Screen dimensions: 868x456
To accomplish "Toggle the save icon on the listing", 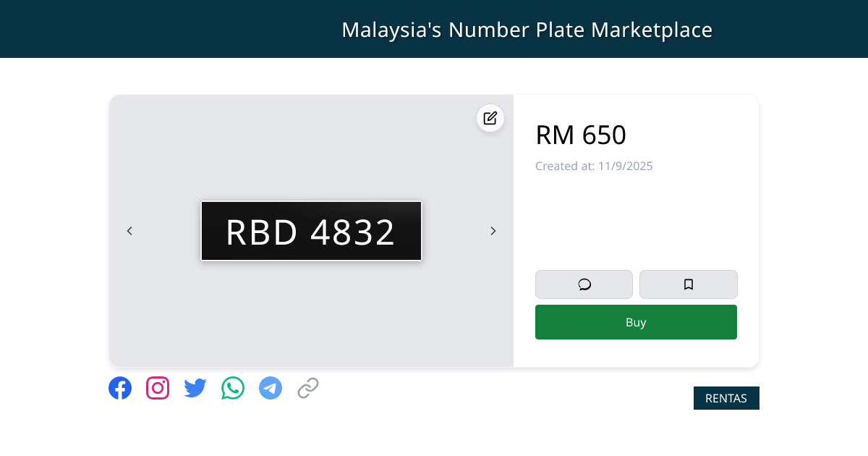I will point(688,284).
